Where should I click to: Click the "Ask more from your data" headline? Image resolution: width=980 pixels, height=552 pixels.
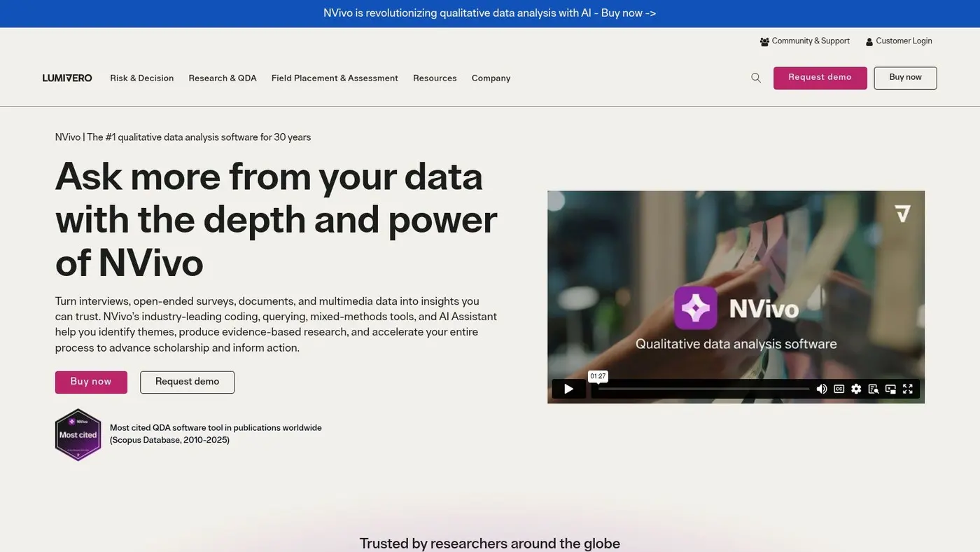point(276,219)
